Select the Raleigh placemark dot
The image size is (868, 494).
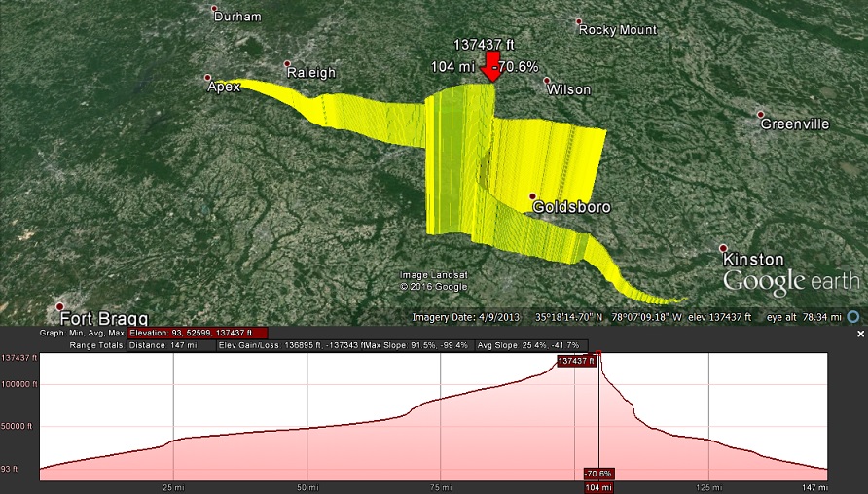pyautogui.click(x=288, y=65)
